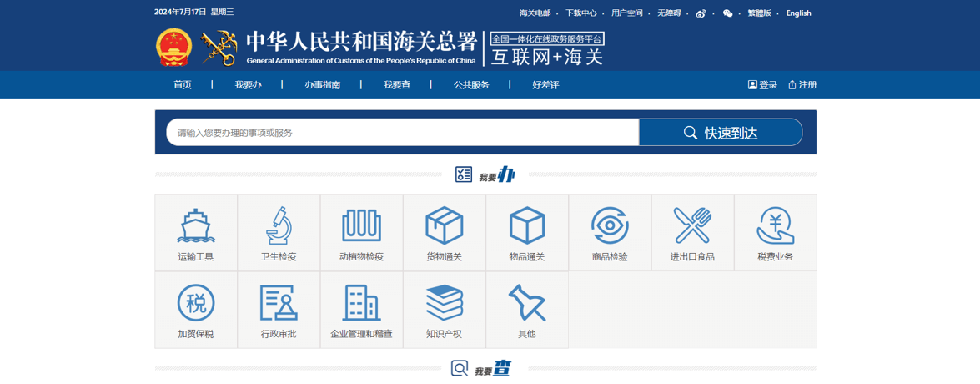Click the 登录 login link

762,85
